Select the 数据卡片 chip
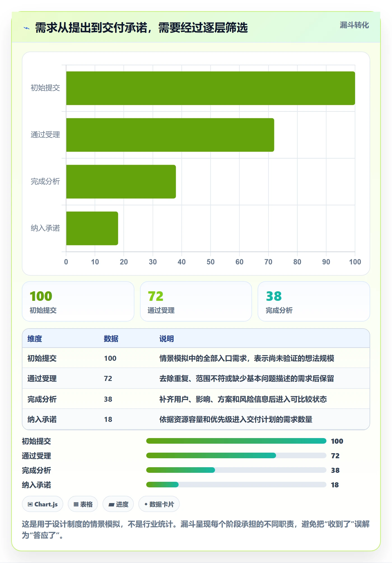This screenshot has width=392, height=563. [159, 504]
